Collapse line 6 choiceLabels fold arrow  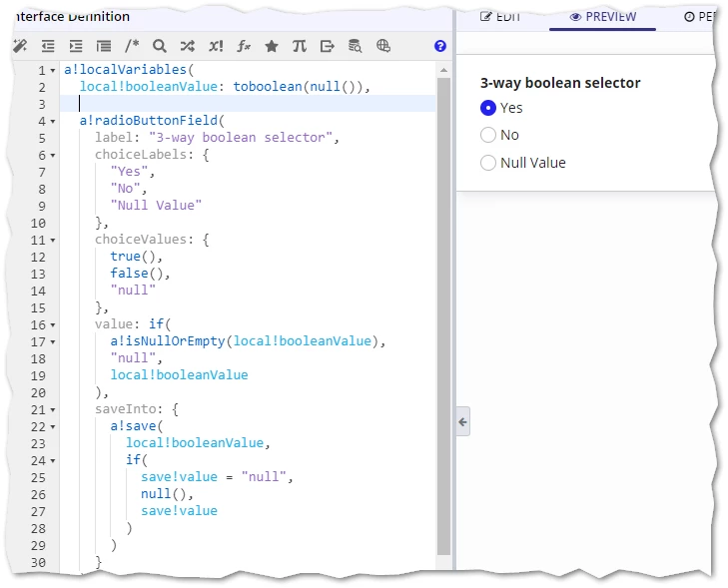pos(53,156)
